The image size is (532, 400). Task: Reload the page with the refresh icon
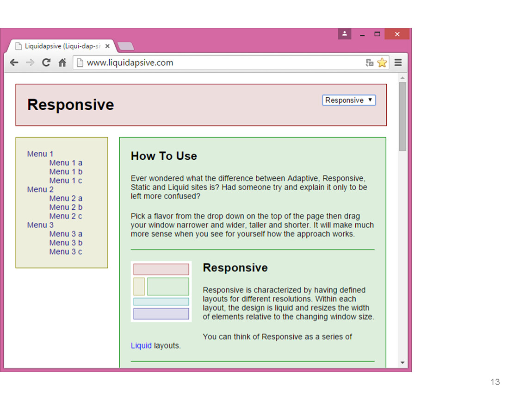click(46, 62)
